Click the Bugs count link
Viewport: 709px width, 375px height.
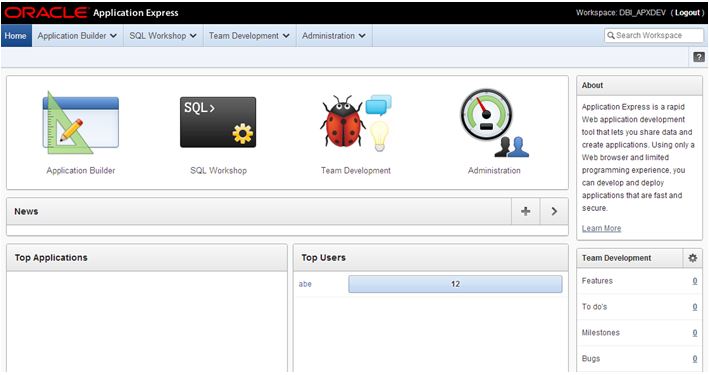pyautogui.click(x=695, y=359)
